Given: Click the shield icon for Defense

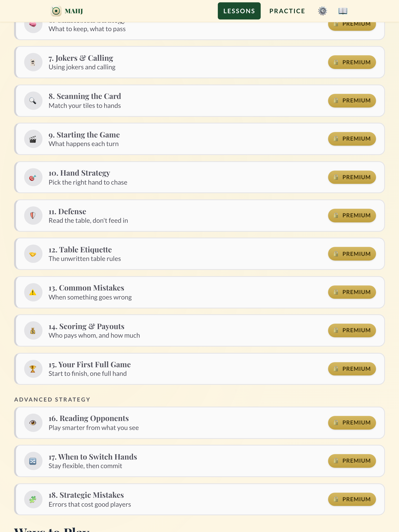Looking at the screenshot, I should (33, 216).
